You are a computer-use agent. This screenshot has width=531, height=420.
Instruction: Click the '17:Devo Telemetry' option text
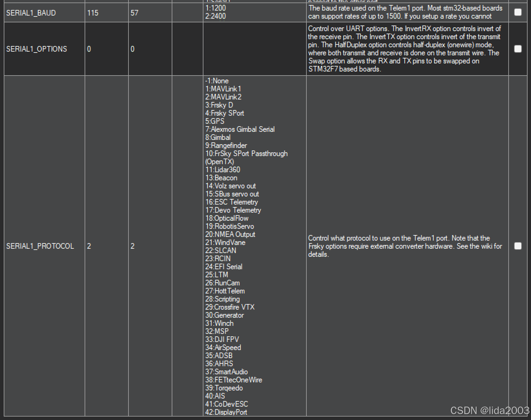[x=233, y=210]
